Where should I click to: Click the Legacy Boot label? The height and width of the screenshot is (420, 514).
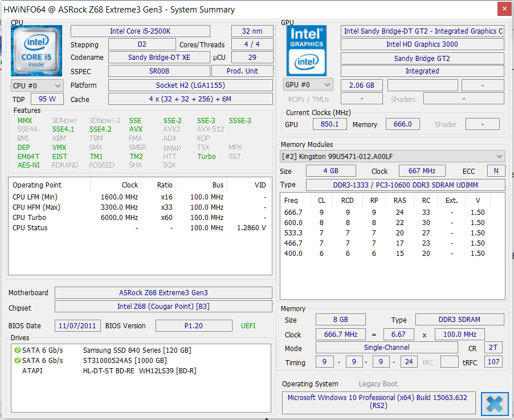(x=378, y=384)
